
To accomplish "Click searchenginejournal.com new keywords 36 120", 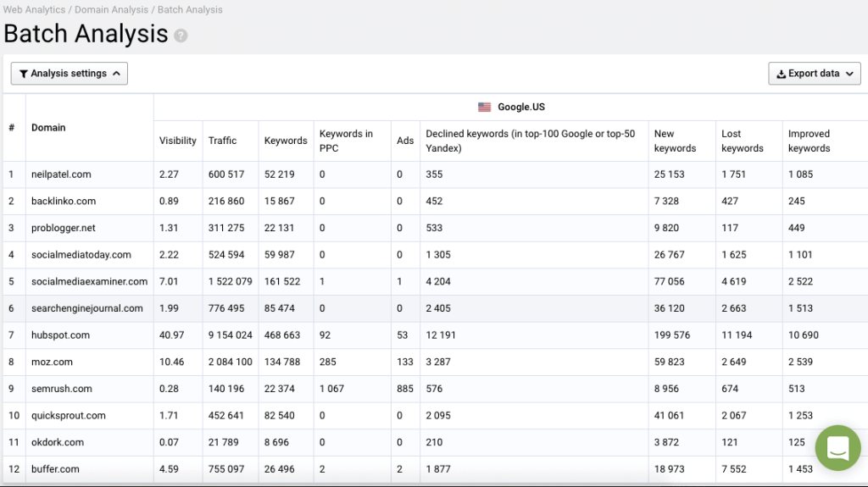I will [x=669, y=308].
